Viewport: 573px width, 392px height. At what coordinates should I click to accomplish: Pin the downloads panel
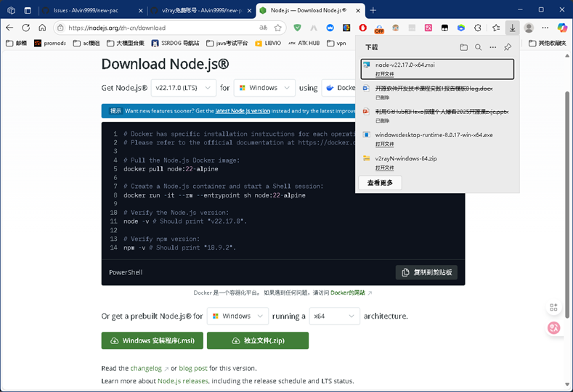(508, 47)
